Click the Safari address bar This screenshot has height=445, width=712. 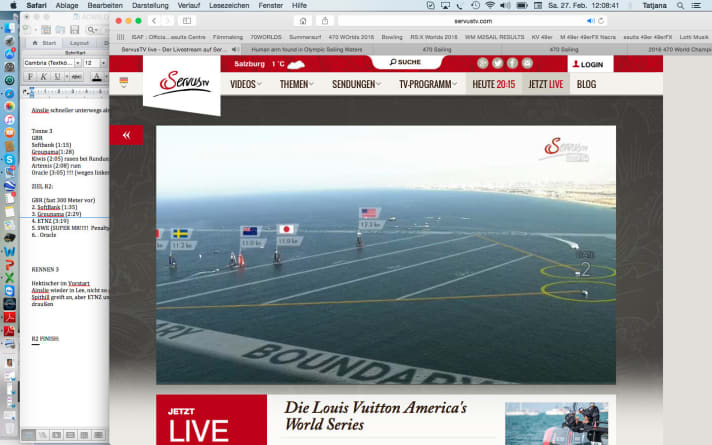[472, 21]
